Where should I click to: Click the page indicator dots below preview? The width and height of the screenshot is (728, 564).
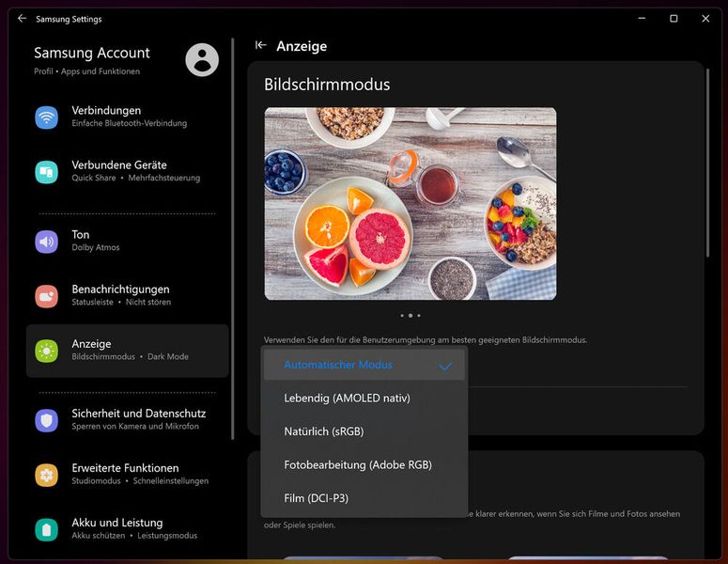(410, 316)
